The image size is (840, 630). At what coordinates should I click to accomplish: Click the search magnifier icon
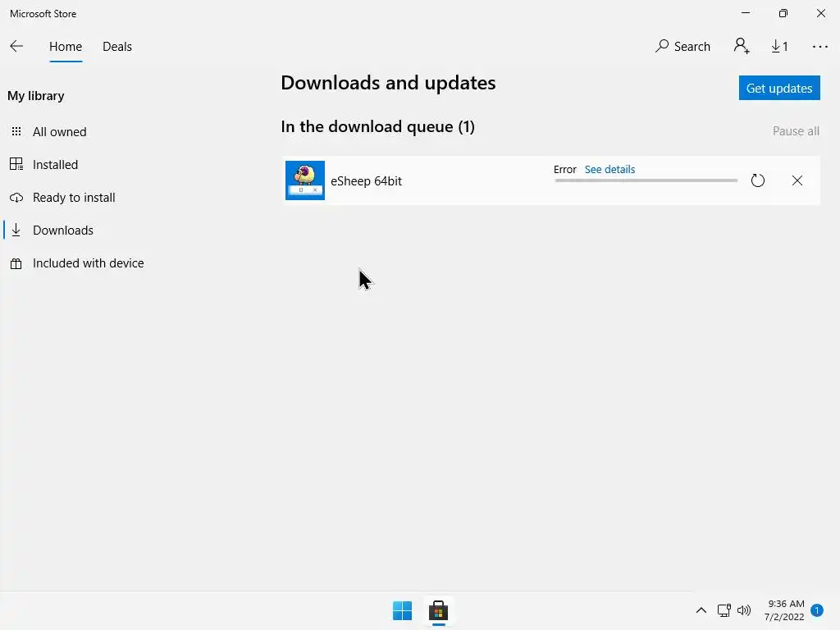pyautogui.click(x=662, y=46)
